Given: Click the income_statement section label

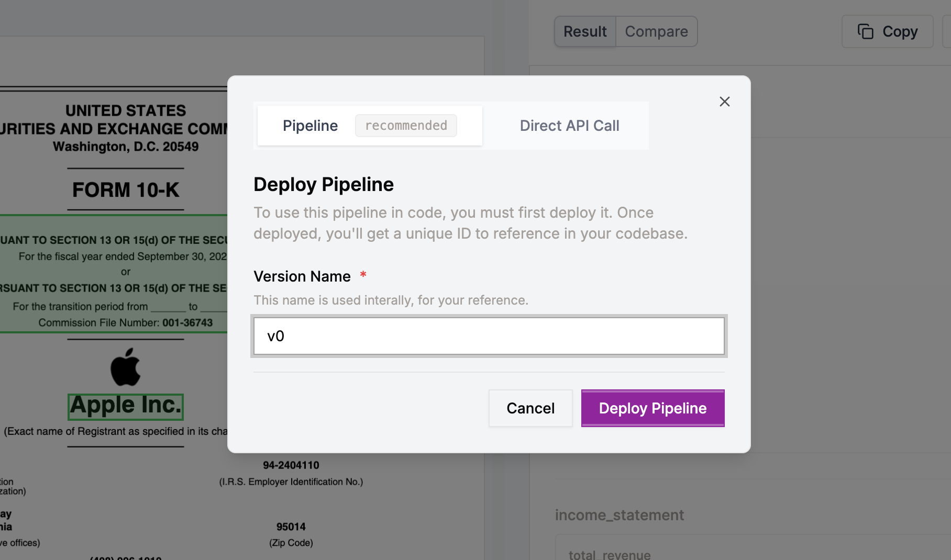Looking at the screenshot, I should [620, 515].
